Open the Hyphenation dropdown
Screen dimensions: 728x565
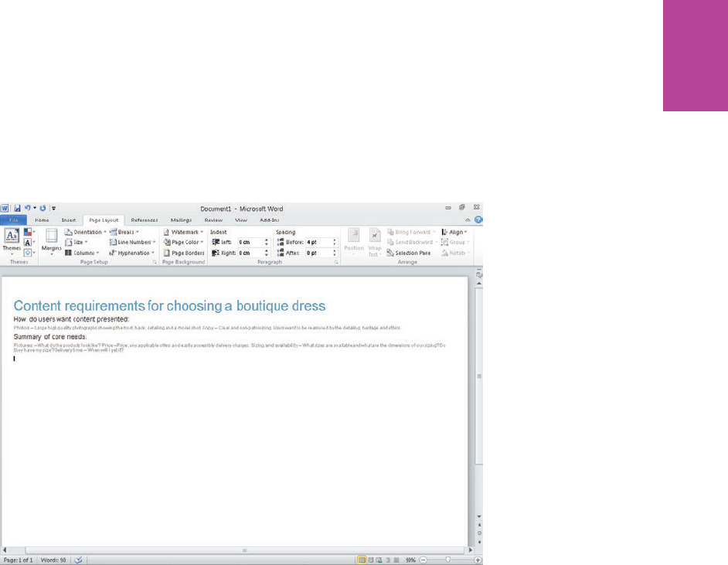click(x=131, y=253)
